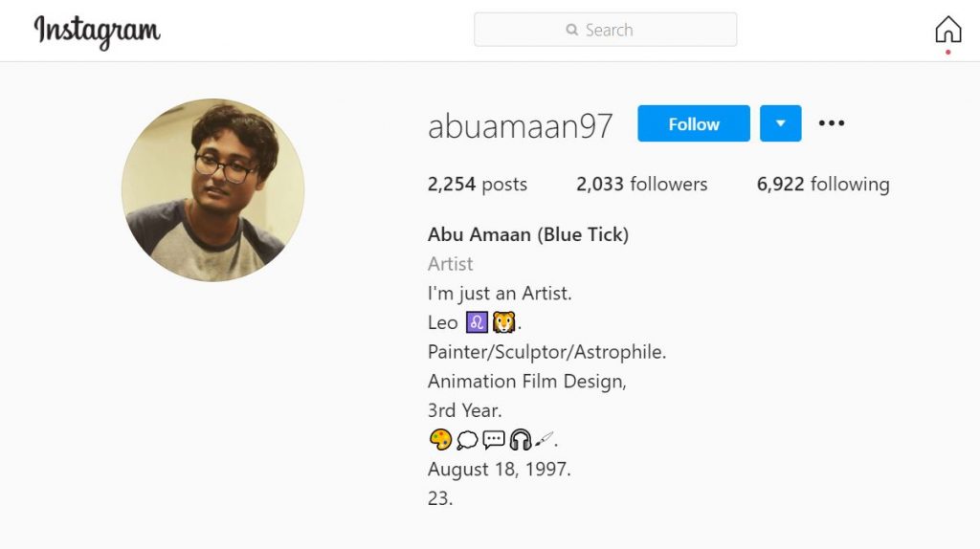
Task: Click the 2,254 posts count
Action: 477,185
